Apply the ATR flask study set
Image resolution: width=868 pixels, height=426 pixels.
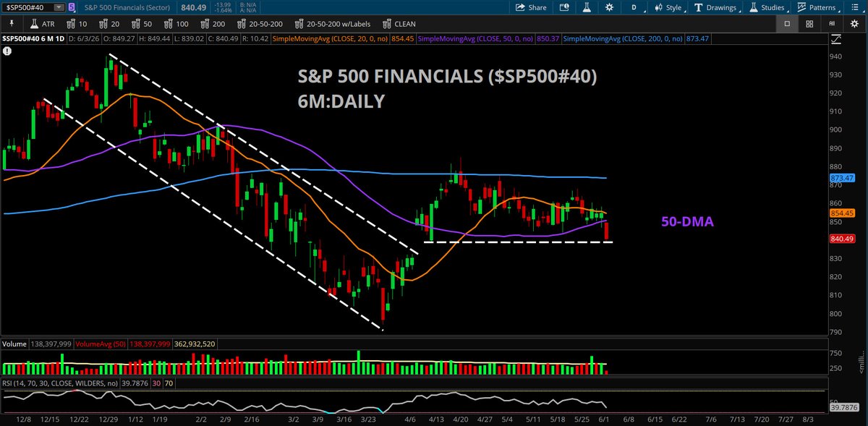(x=43, y=24)
